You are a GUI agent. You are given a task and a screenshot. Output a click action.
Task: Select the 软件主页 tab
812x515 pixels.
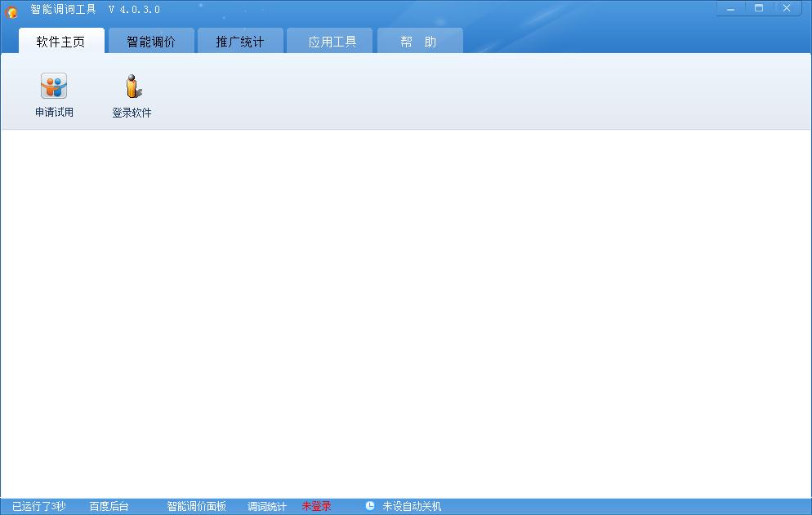pos(60,39)
